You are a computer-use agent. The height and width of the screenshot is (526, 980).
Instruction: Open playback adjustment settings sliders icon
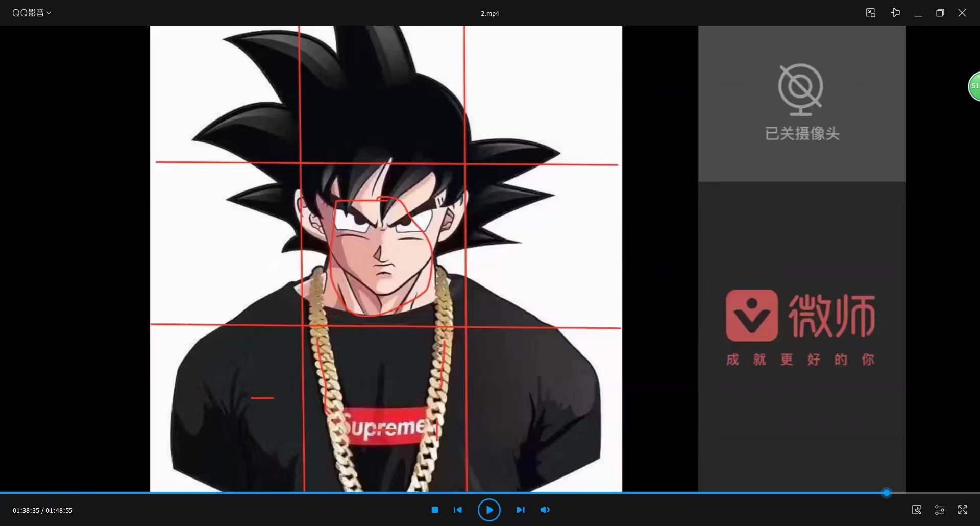[x=939, y=510]
